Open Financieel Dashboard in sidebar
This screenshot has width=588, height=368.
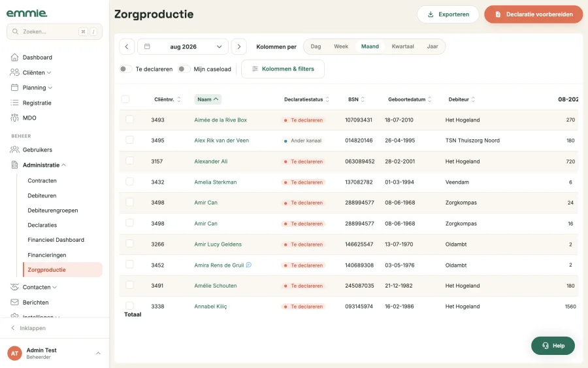[56, 240]
